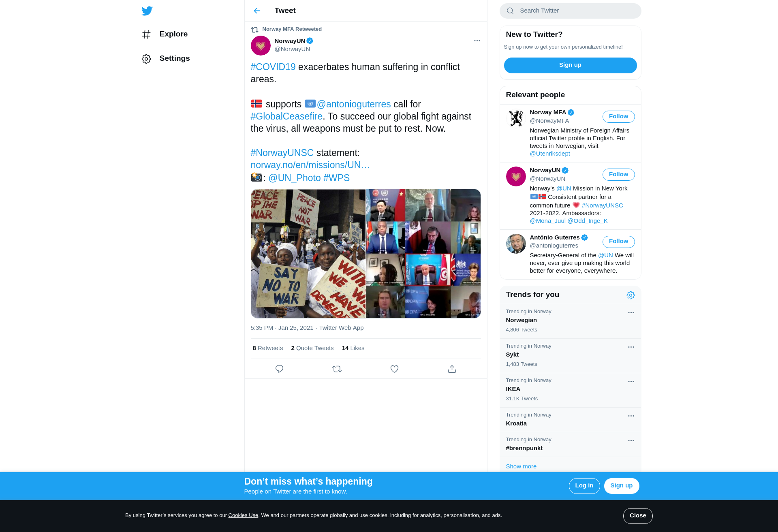This screenshot has height=532, width=778.
Task: Open the share tweet icon
Action: (x=452, y=369)
